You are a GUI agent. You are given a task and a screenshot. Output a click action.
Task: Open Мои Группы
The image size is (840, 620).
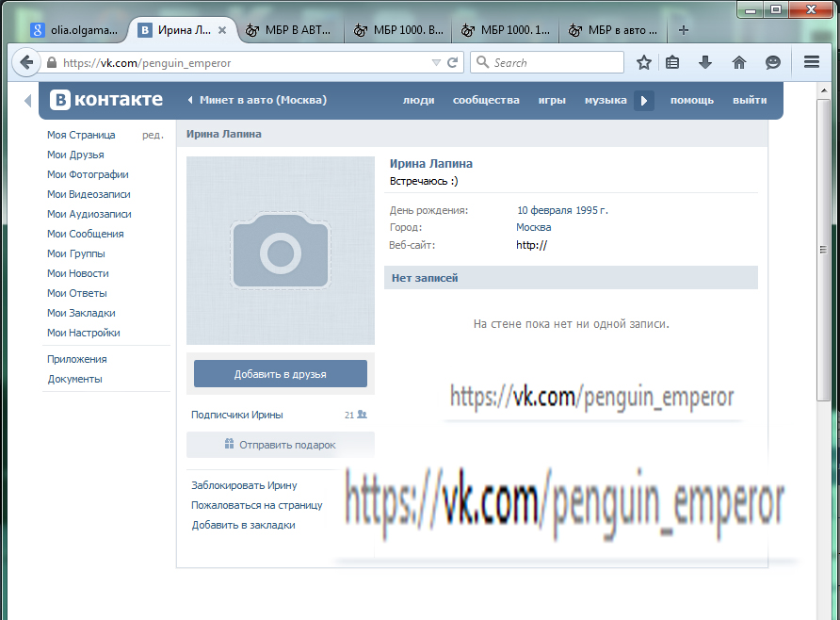coord(76,254)
